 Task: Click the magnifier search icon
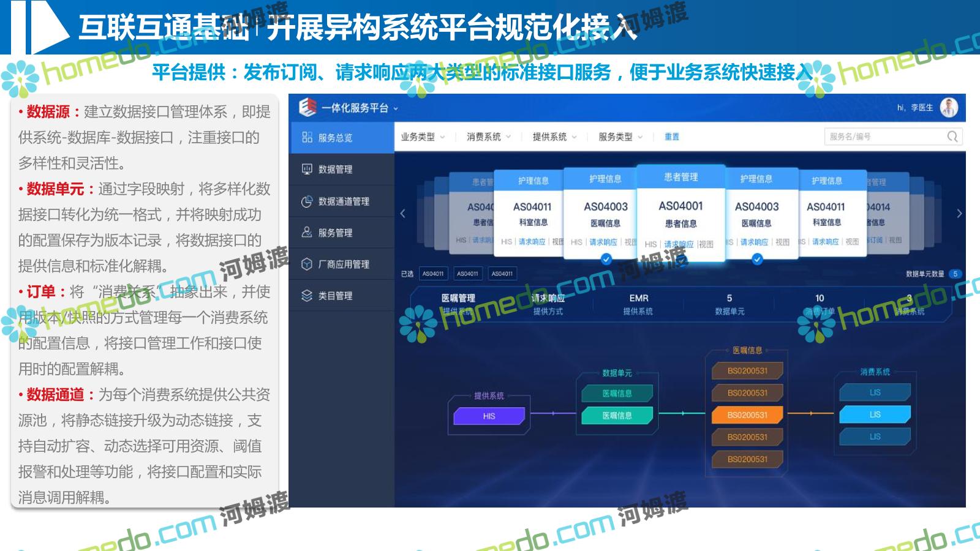tap(952, 137)
